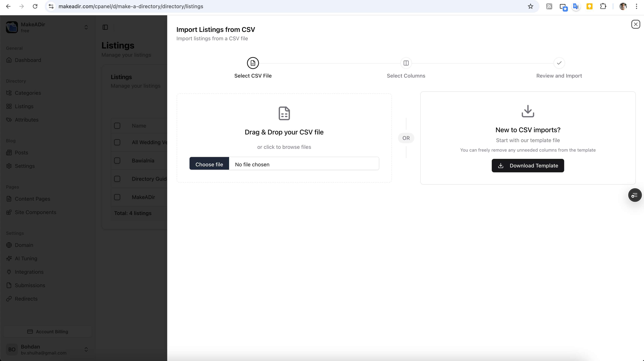
Task: Toggle the select-all checkbox beside Name
Action: pyautogui.click(x=117, y=126)
